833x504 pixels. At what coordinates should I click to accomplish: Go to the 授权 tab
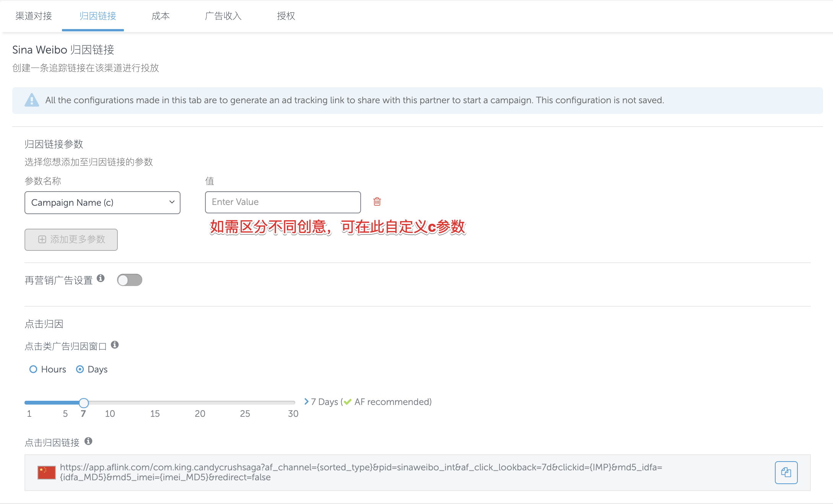pyautogui.click(x=286, y=16)
